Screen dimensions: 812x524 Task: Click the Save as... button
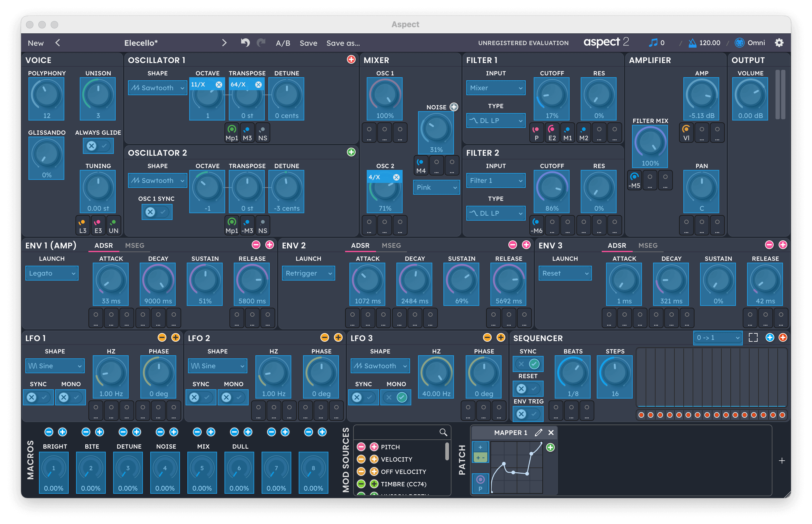point(343,43)
